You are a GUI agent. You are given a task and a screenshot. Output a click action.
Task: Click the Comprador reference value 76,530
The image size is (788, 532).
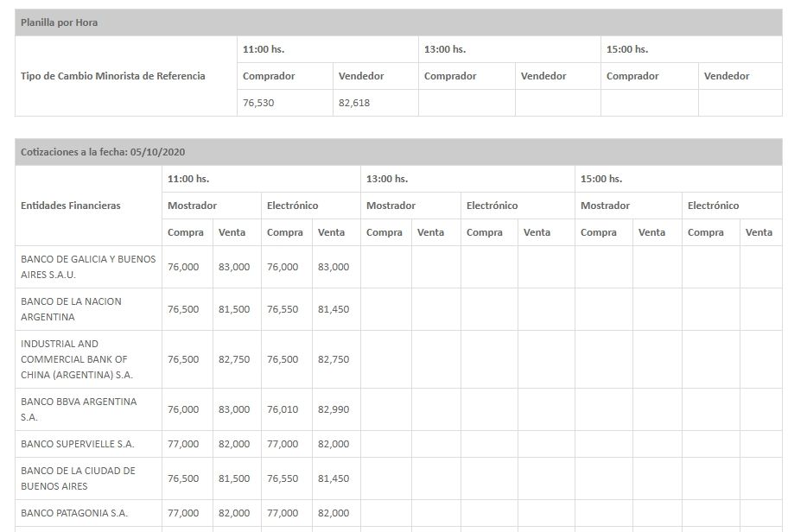[257, 103]
